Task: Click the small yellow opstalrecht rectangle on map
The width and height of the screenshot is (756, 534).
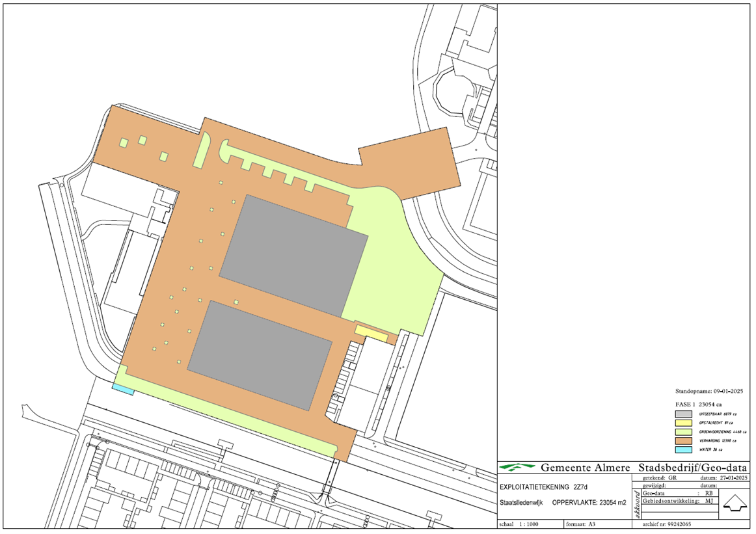Action: pyautogui.click(x=370, y=332)
